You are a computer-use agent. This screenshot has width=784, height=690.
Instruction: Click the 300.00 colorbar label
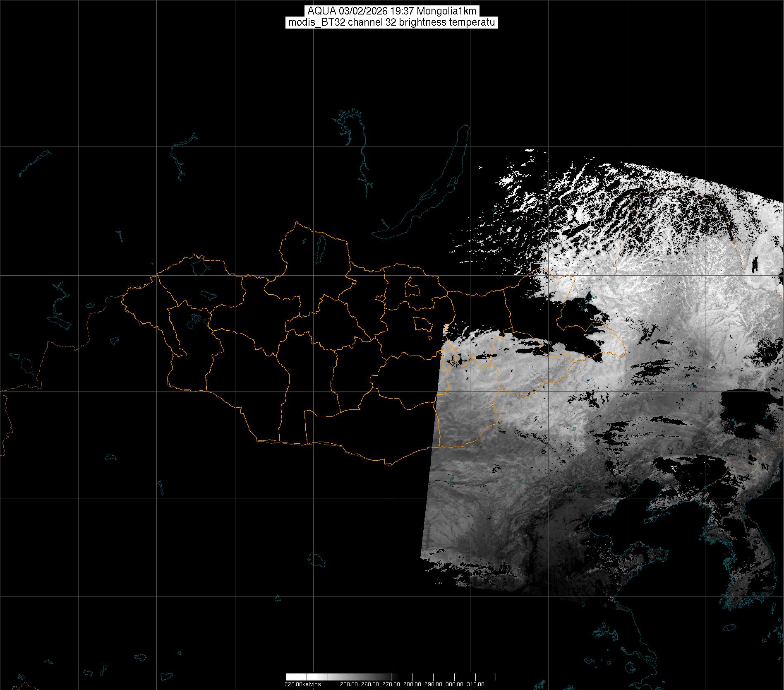tap(455, 684)
